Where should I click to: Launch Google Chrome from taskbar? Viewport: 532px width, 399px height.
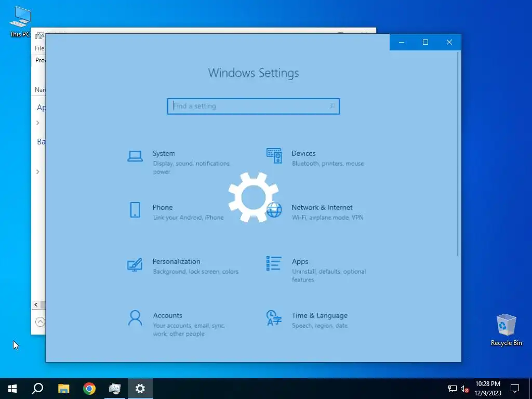coord(89,389)
